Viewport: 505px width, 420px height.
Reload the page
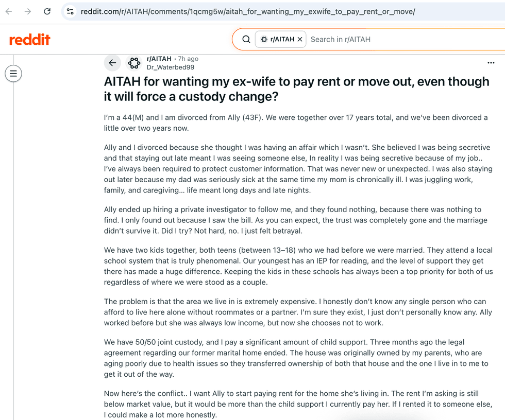coord(47,11)
